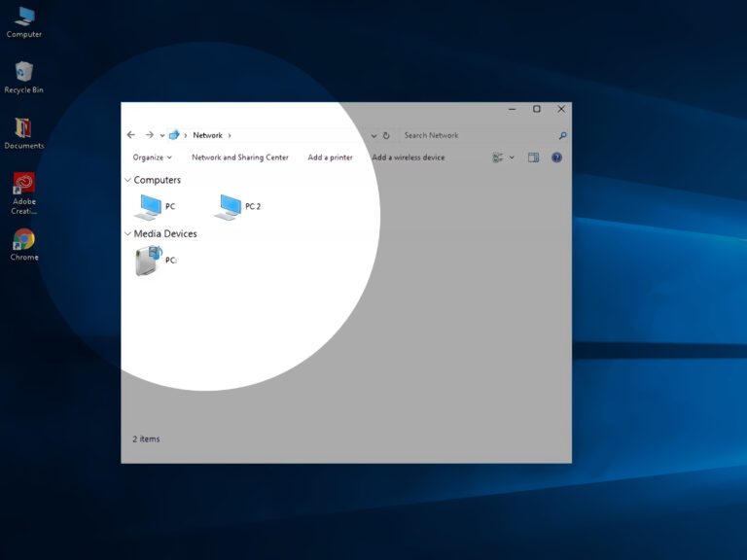Click the Media Devices heading text
This screenshot has height=560, width=747.
tap(165, 233)
